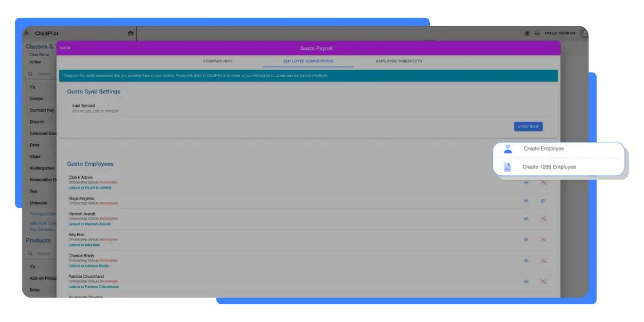Select the Infant class category
Image resolution: width=644 pixels, height=322 pixels.
35,157
